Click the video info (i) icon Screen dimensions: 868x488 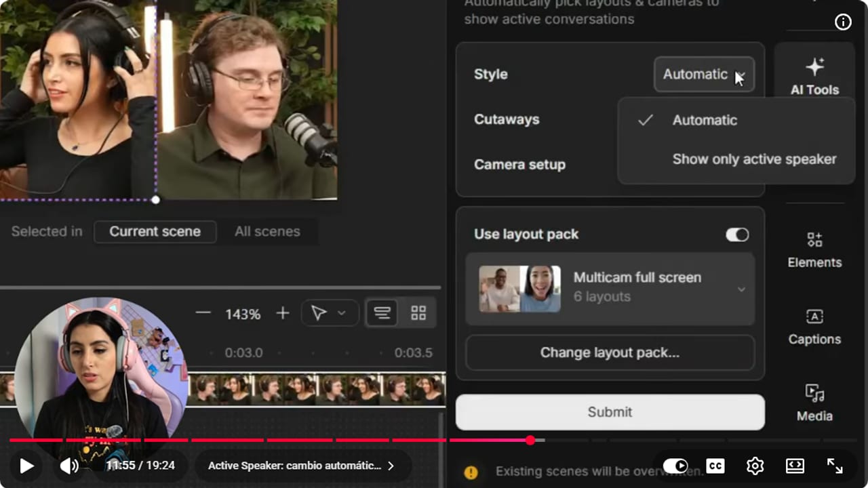[x=843, y=22]
